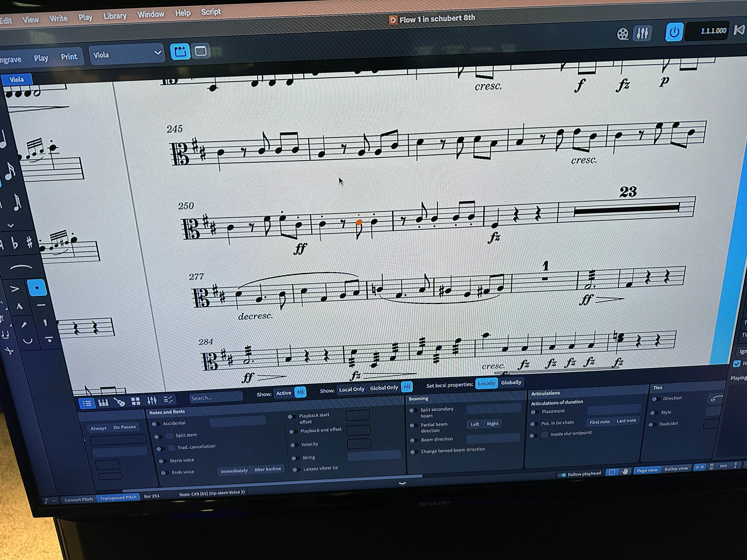The image size is (747, 560).
Task: Show the fretboard panel in lower zone
Action: pos(119,402)
